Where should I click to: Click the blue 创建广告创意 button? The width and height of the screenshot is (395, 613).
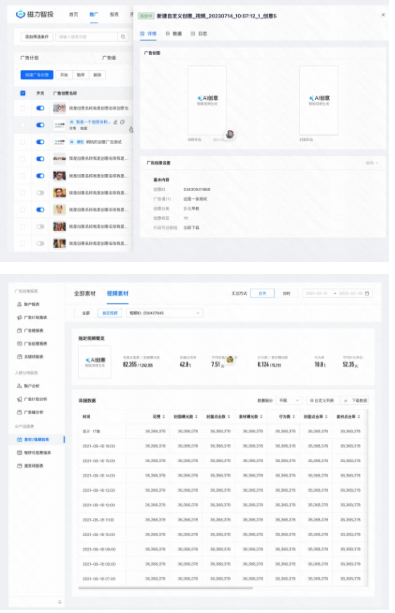click(37, 75)
